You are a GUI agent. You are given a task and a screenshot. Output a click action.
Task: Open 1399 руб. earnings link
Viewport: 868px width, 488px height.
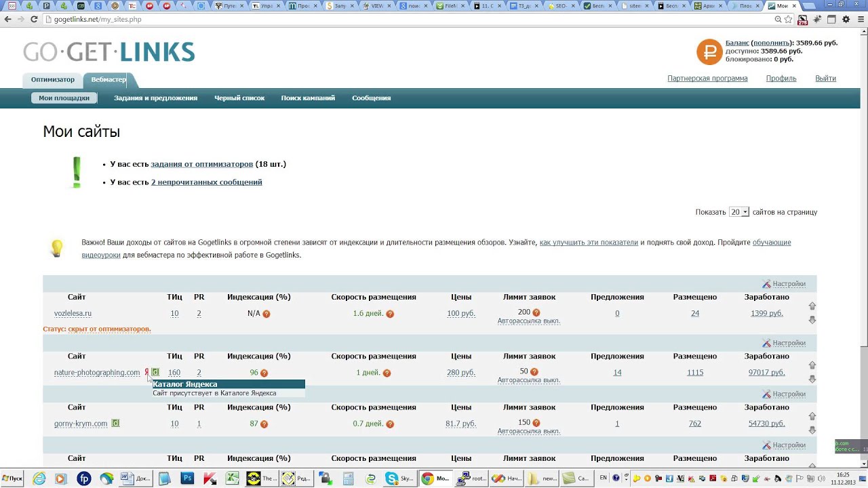click(766, 314)
